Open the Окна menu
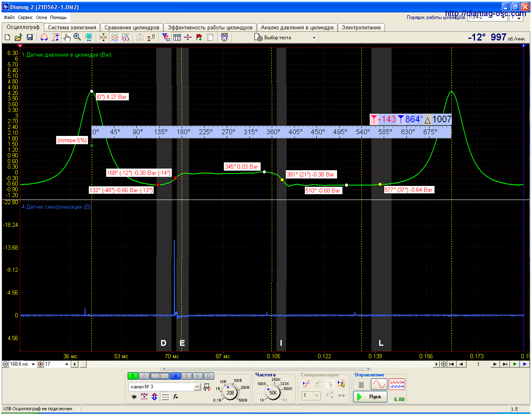The height and width of the screenshot is (414, 532). pos(41,18)
